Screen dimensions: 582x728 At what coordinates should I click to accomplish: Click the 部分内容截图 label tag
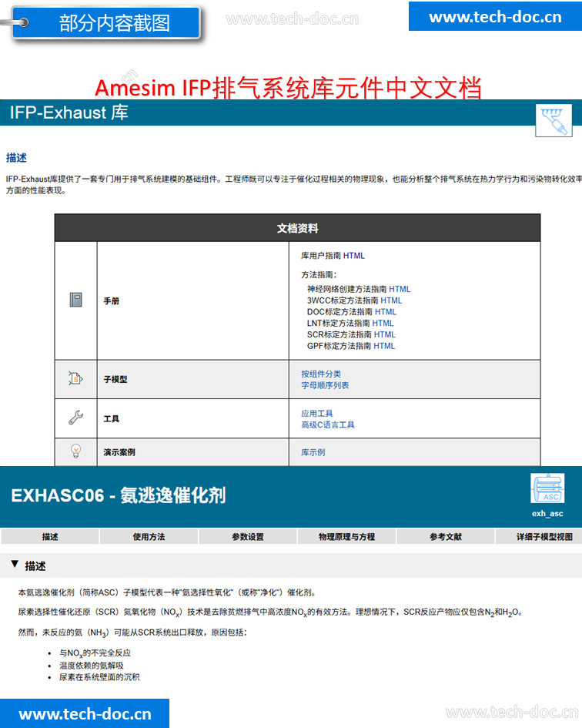pos(106,22)
